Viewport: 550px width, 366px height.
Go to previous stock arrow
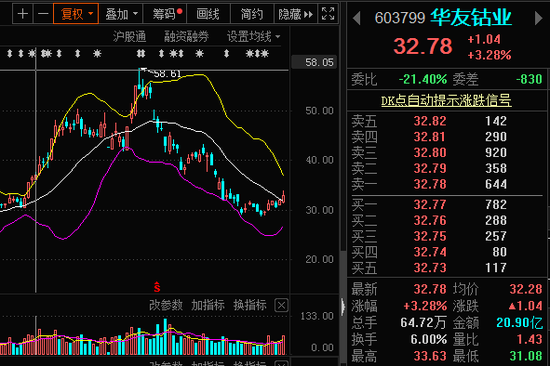click(357, 18)
